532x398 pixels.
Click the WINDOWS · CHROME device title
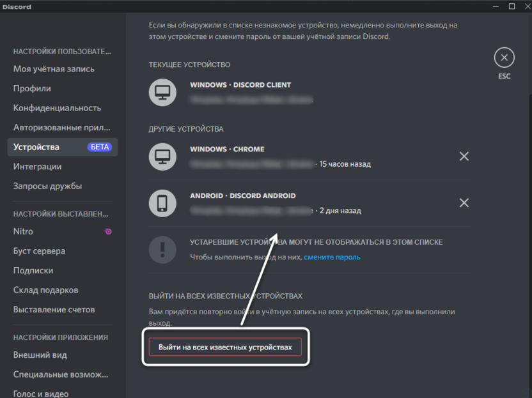[227, 149]
